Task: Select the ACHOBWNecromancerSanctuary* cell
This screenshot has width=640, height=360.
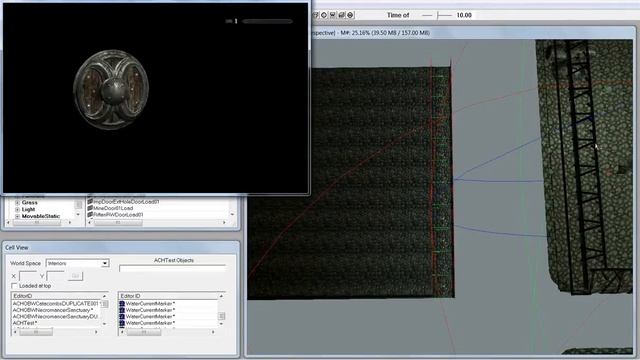Action: click(53, 310)
